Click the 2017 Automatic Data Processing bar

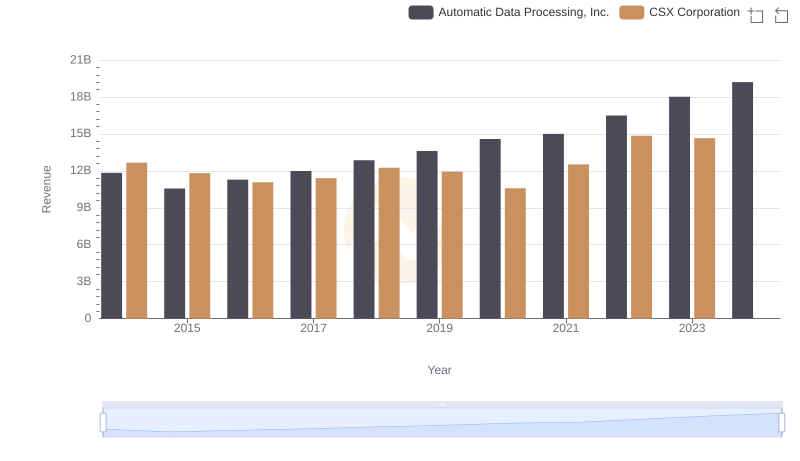tap(301, 245)
